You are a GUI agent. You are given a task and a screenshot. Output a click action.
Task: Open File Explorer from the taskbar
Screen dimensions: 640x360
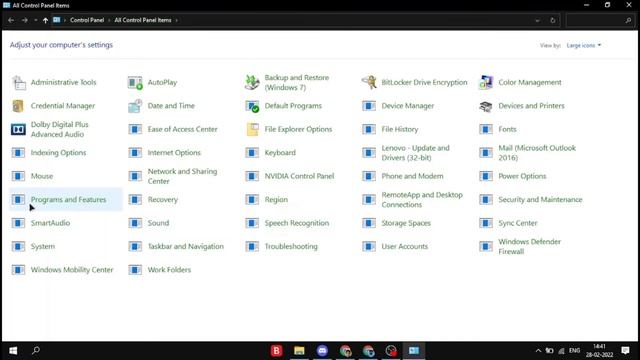[299, 351]
